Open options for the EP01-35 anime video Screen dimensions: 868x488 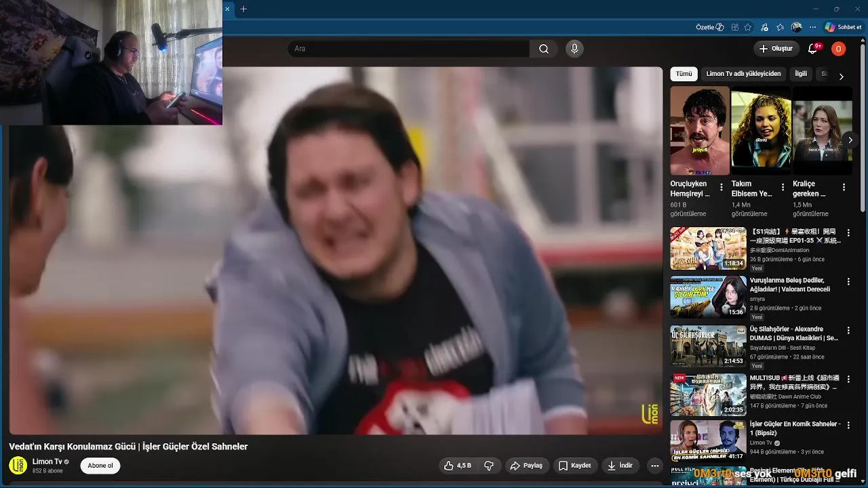coord(848,233)
